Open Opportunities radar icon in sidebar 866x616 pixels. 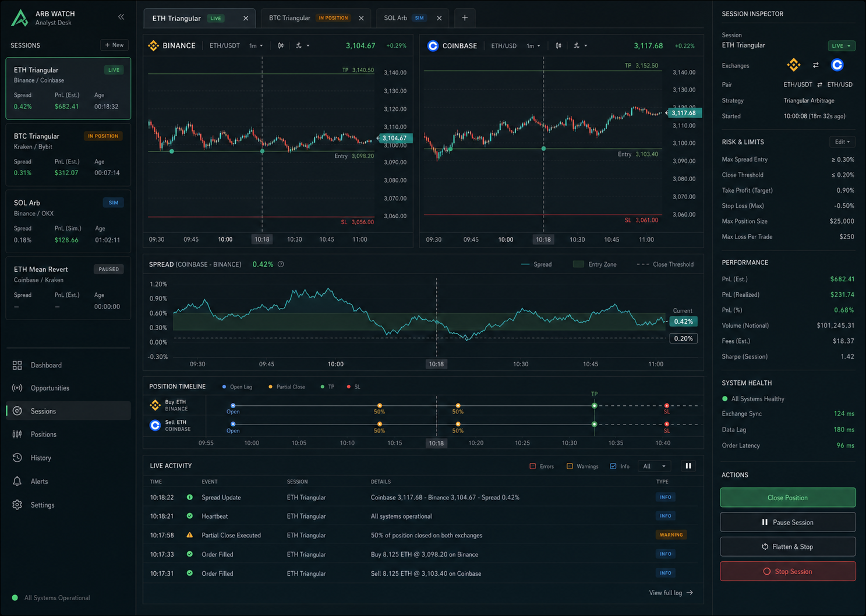click(x=17, y=388)
